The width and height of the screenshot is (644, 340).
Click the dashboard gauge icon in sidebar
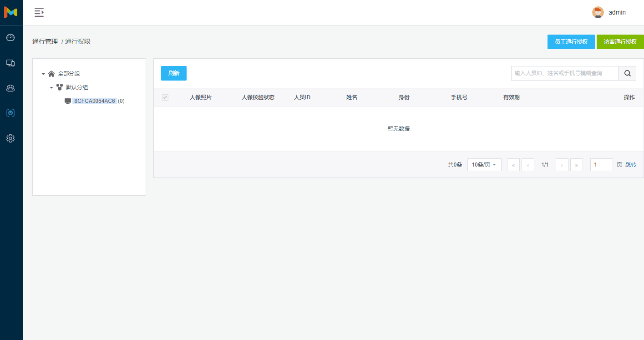tap(10, 37)
